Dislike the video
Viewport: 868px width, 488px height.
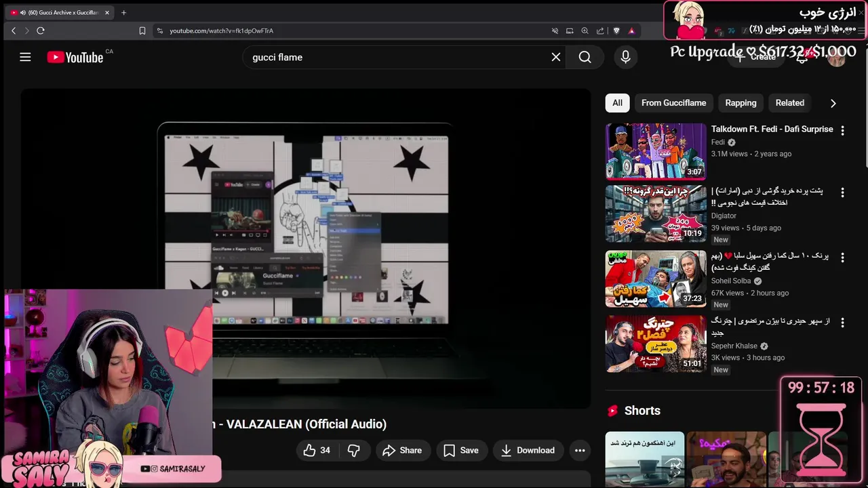coord(354,450)
